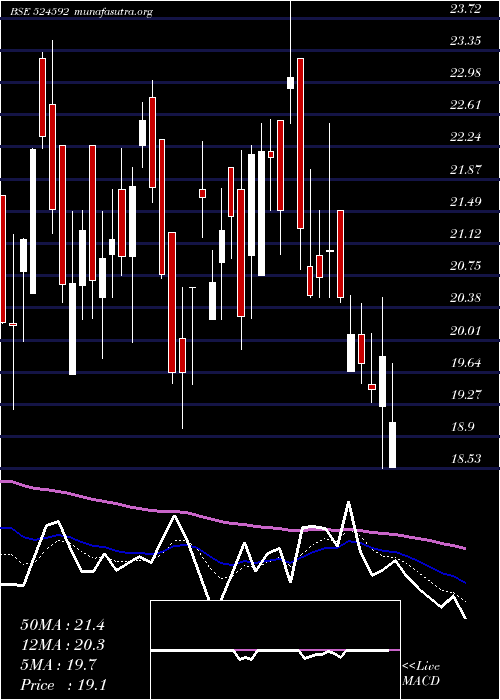Viewport: 500px width, 700px height.
Task: Click the 19.27 price axis label
Action: point(465,395)
